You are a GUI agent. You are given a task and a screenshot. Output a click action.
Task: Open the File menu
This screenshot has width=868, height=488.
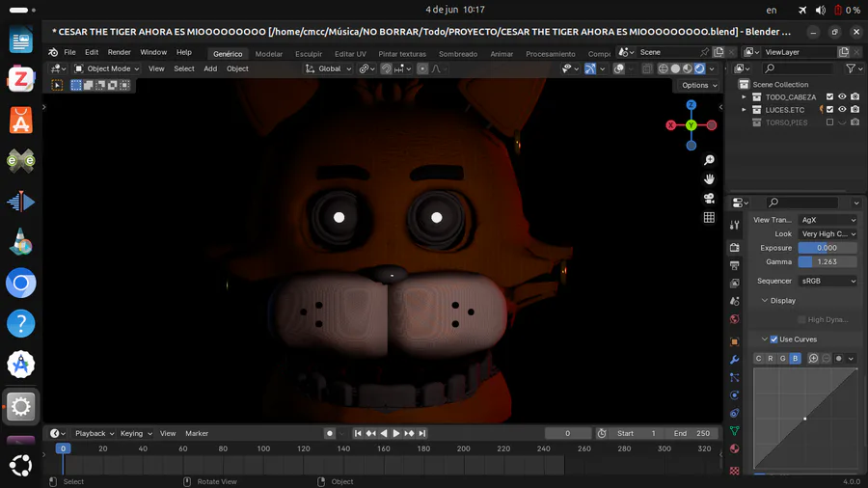(x=69, y=52)
